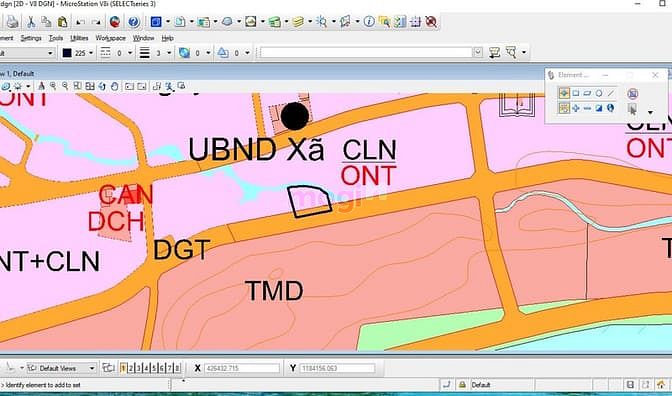Click the Y coordinate input field
The height and width of the screenshot is (396, 672).
337,368
